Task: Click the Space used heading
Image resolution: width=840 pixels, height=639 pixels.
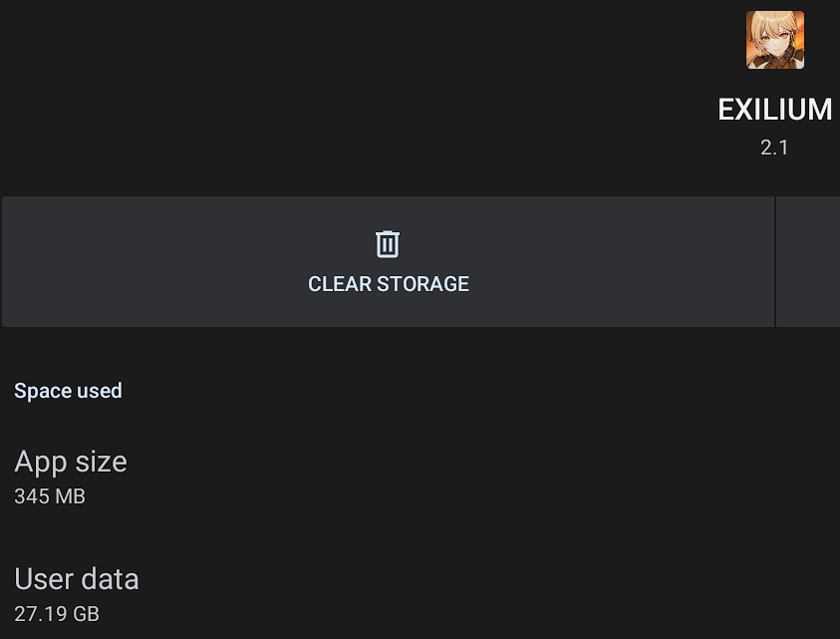Action: coord(68,391)
